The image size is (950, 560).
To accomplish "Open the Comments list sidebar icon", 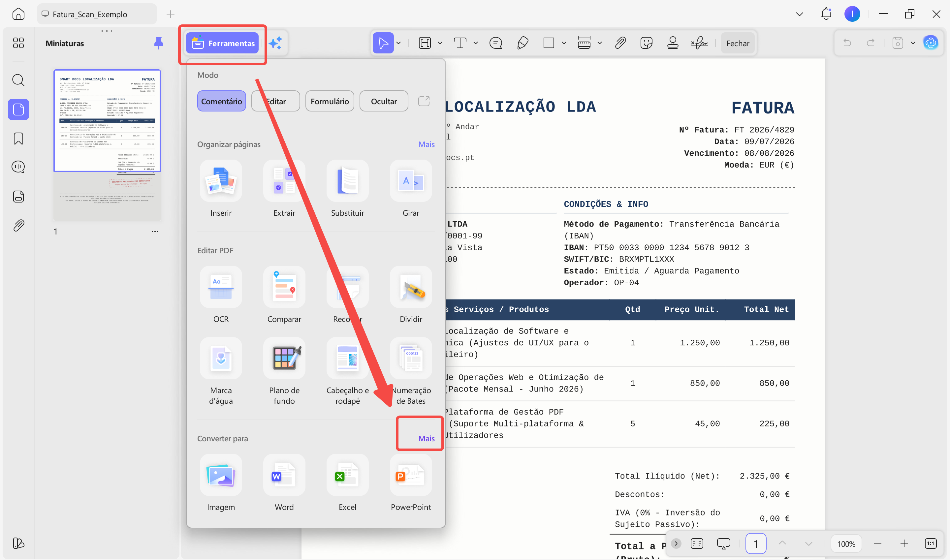I will 18,167.
